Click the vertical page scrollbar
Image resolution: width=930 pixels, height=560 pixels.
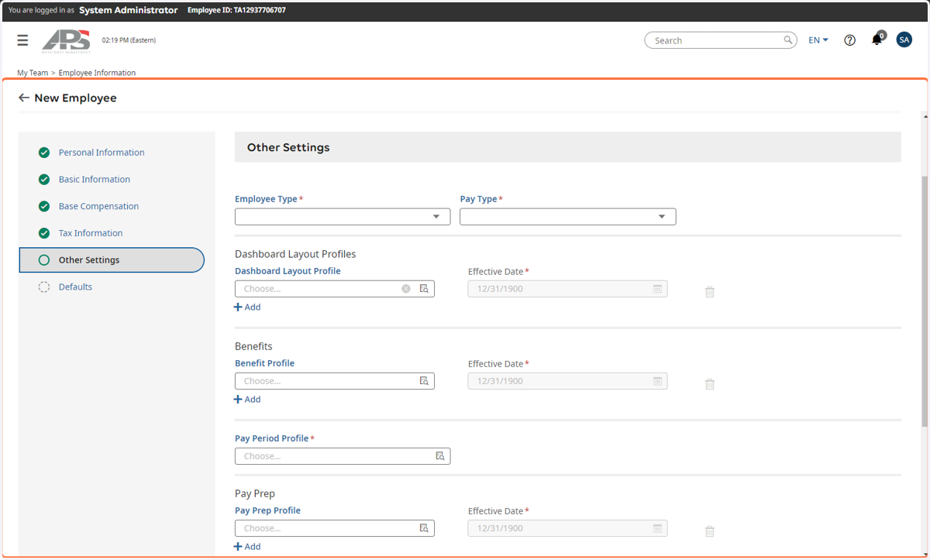[925, 301]
